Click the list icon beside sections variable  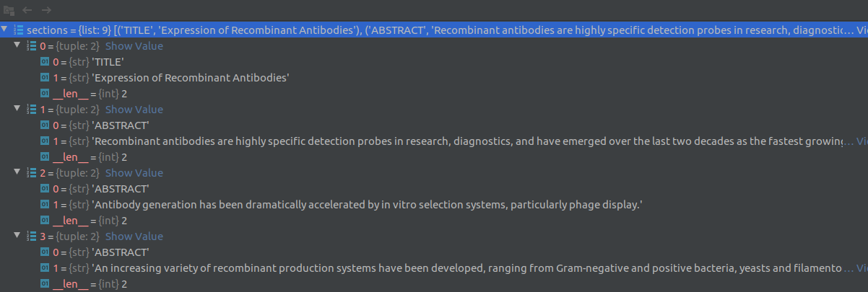pos(19,30)
